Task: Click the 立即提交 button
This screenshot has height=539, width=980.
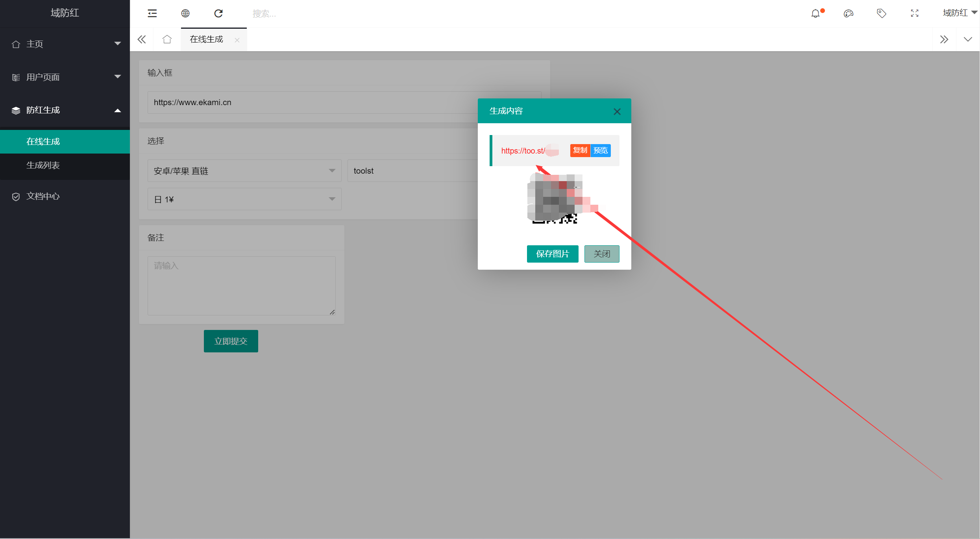Action: (231, 341)
